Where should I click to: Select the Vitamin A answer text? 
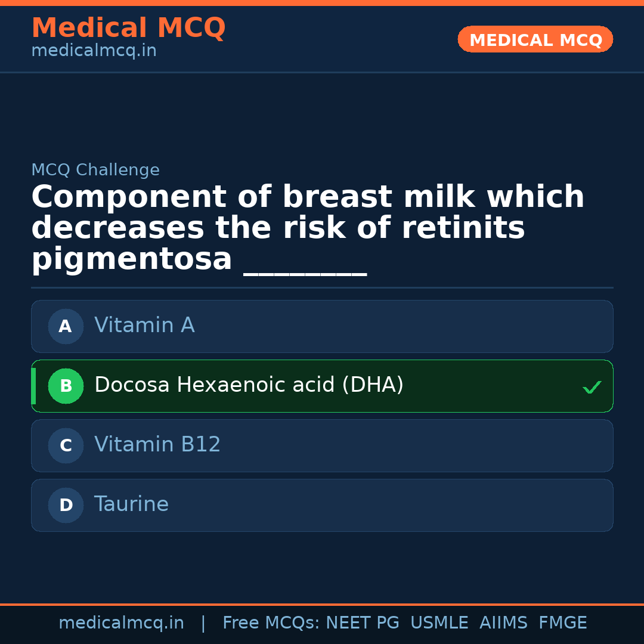144,326
